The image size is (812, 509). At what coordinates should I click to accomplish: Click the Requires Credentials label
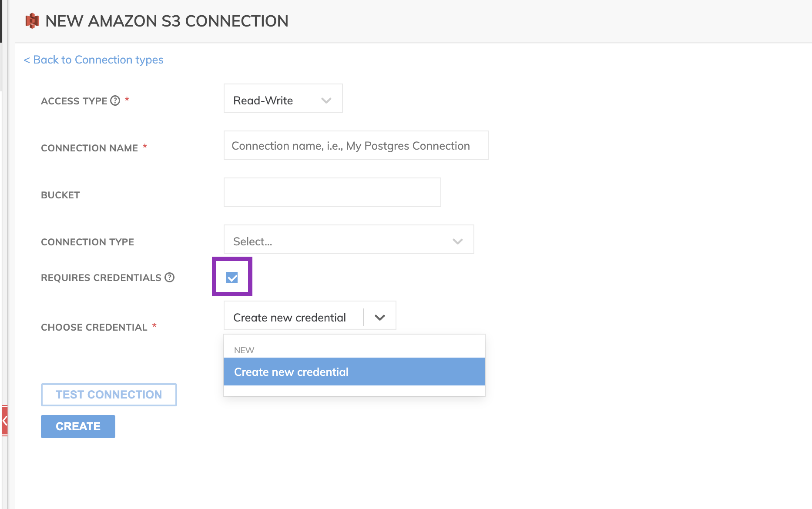(x=101, y=278)
